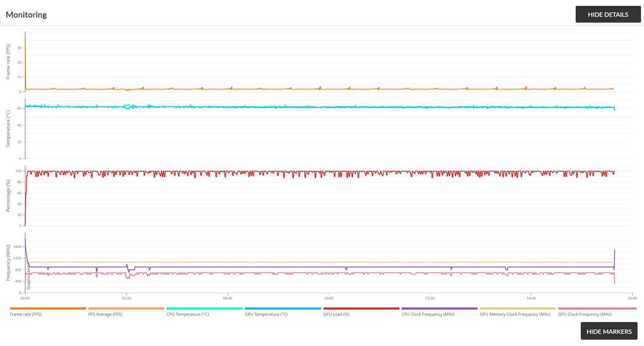The height and width of the screenshot is (346, 644).
Task: Click the GPU Clock Frequency (MHz) legend swatch
Action: (597, 308)
